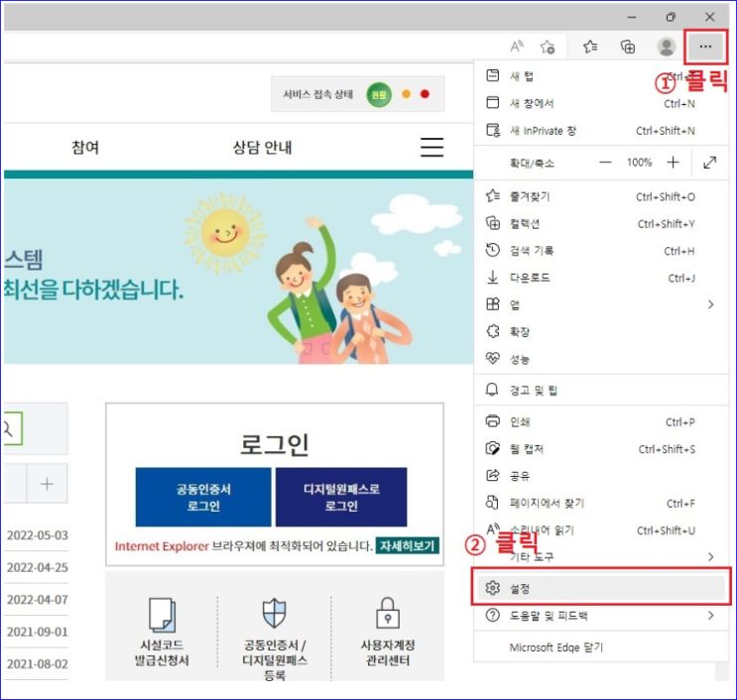Open 컬렉션 from the menu
Screen dimensions: 737x700
pos(601,224)
